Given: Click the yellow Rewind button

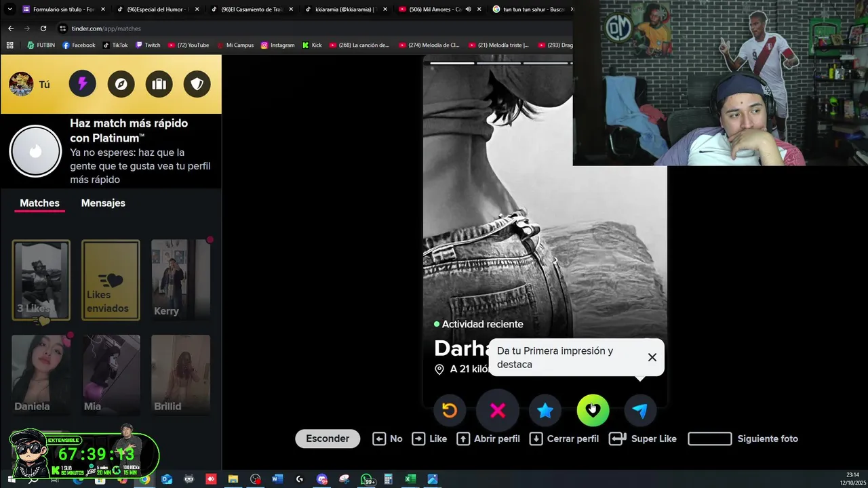Looking at the screenshot, I should [x=449, y=411].
